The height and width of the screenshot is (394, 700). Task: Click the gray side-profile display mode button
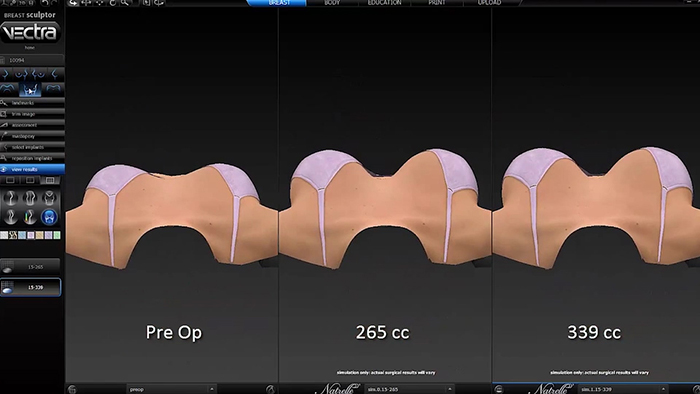10,217
